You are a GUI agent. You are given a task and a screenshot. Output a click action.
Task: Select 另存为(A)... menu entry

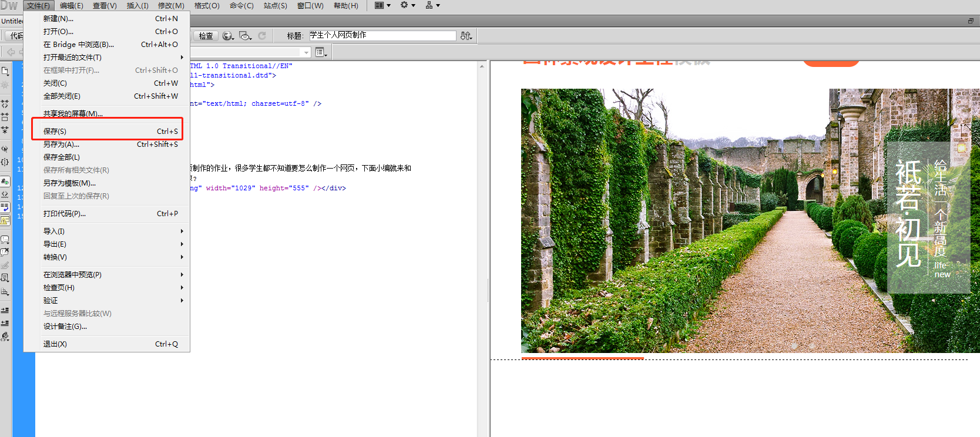(x=106, y=144)
